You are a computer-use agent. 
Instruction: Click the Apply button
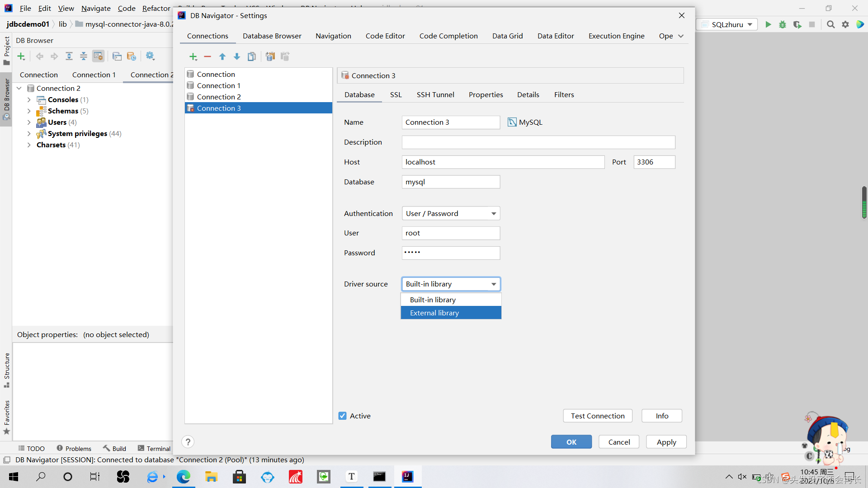tap(666, 442)
